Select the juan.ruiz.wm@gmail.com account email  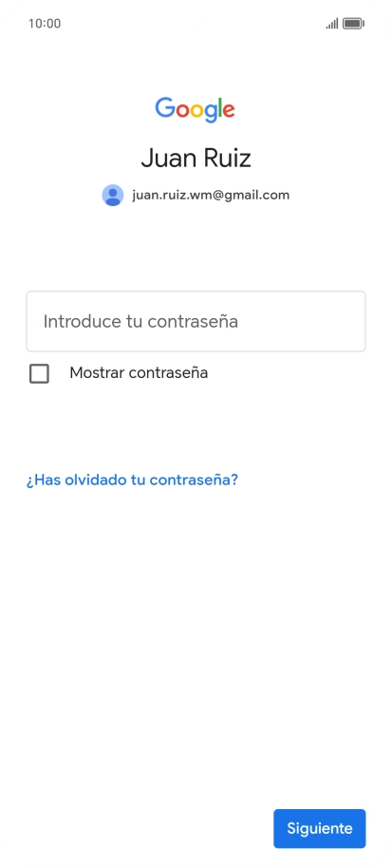[x=211, y=195]
